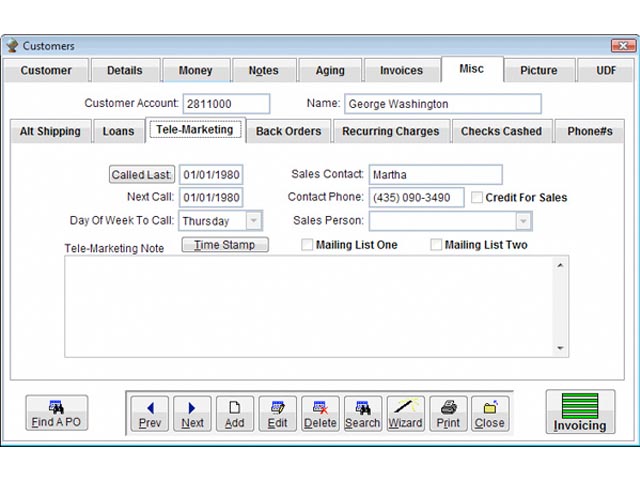Viewport: 640px width, 480px height.
Task: Click the note scrollbar up arrow
Action: pyautogui.click(x=560, y=265)
